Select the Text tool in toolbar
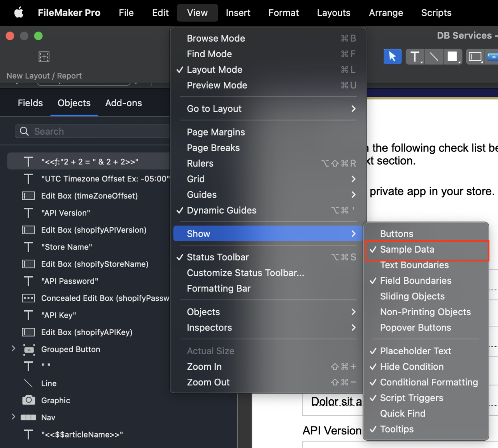This screenshot has width=498, height=448. [x=415, y=57]
